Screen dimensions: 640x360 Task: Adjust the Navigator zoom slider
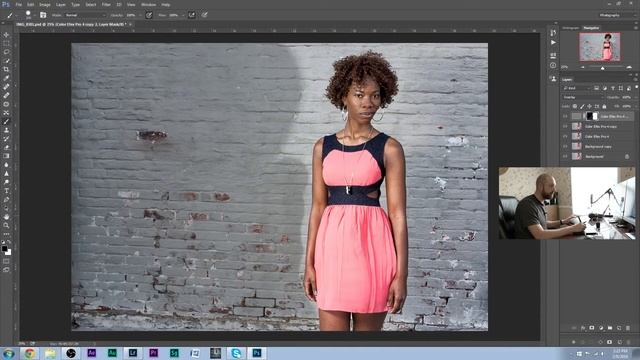[602, 68]
